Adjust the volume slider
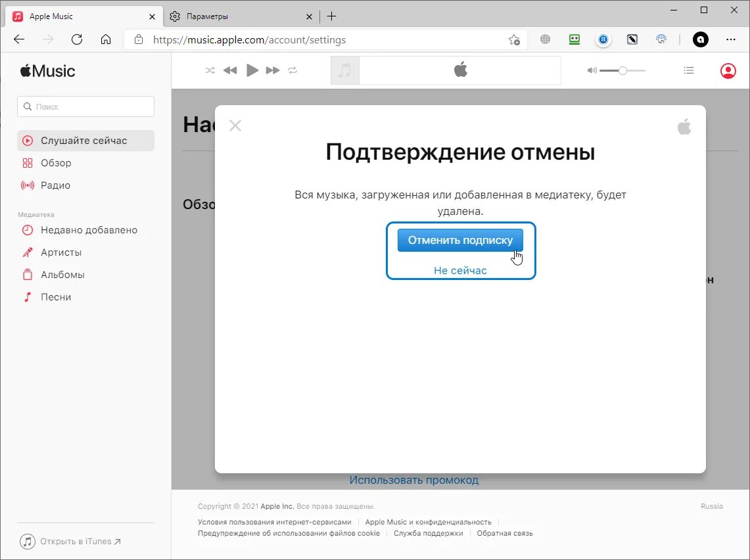The image size is (750, 560). click(x=622, y=71)
